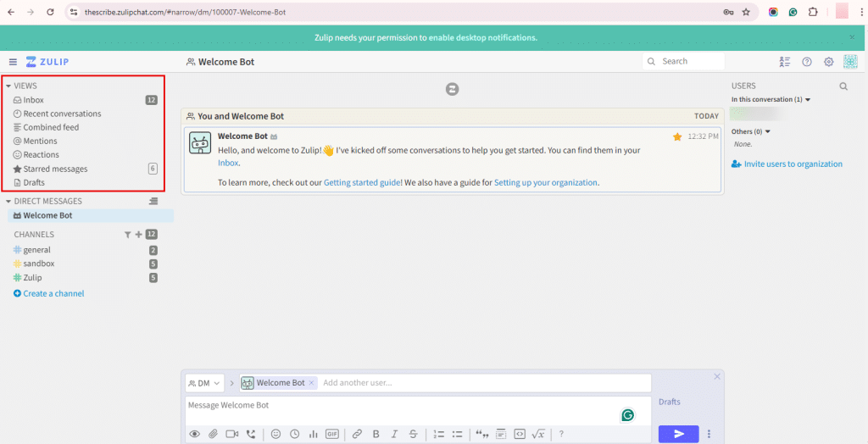Open the Getting started guide link
Image resolution: width=868 pixels, height=444 pixels.
(361, 182)
